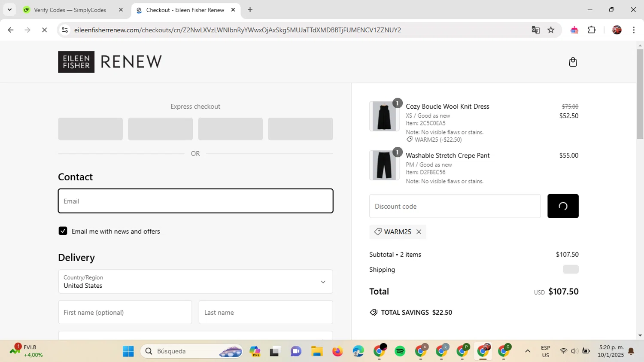Open the Country/Region dropdown

pos(195,282)
